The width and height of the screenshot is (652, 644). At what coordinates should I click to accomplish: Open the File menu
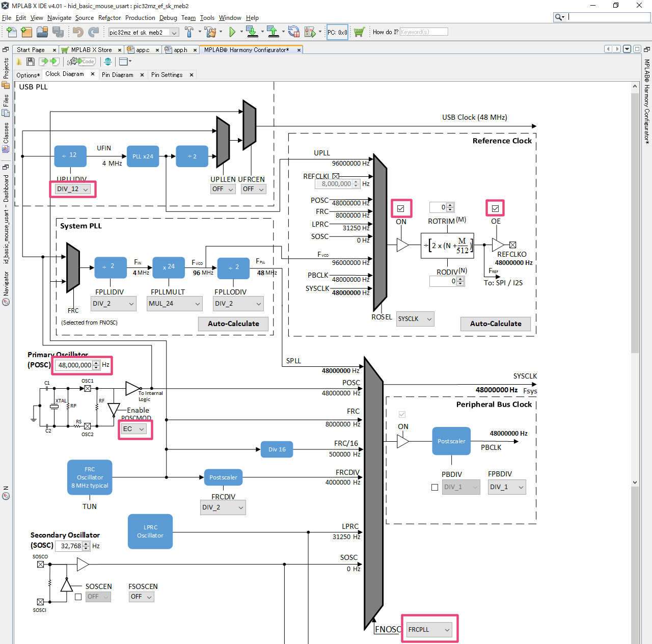pyautogui.click(x=7, y=18)
